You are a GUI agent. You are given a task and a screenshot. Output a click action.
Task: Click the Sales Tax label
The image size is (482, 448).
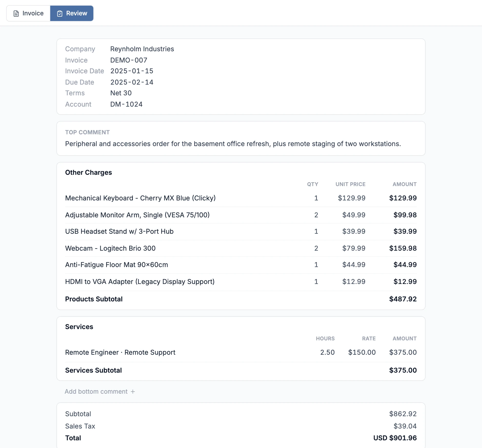[x=80, y=426]
